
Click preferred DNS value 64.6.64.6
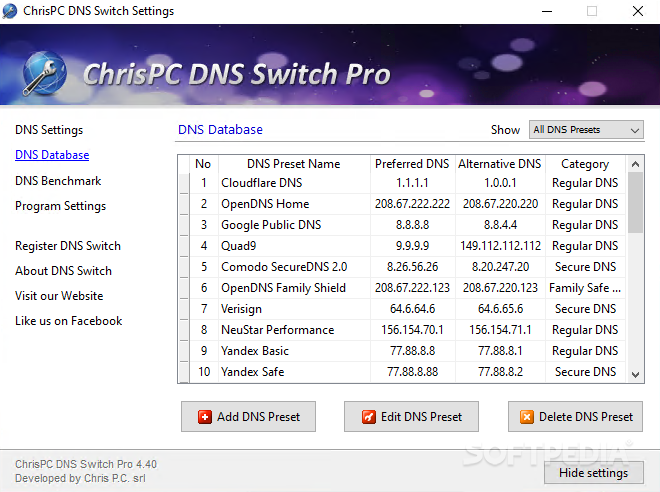pyautogui.click(x=412, y=309)
